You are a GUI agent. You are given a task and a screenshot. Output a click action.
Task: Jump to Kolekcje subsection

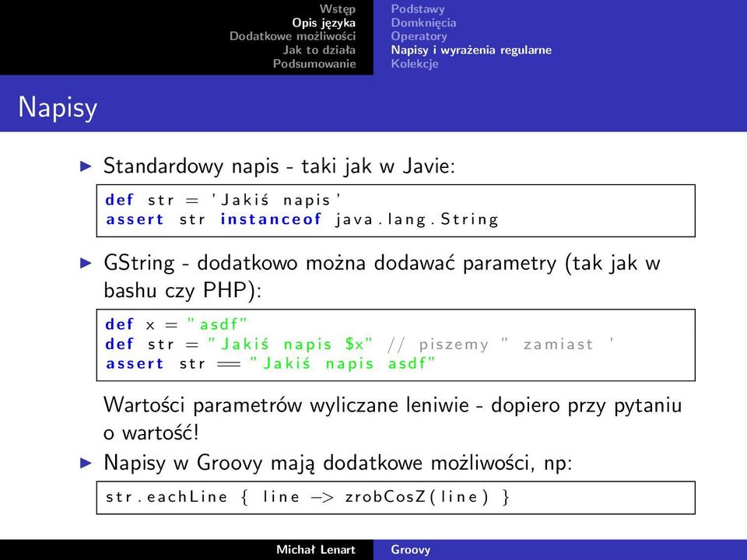pyautogui.click(x=415, y=63)
